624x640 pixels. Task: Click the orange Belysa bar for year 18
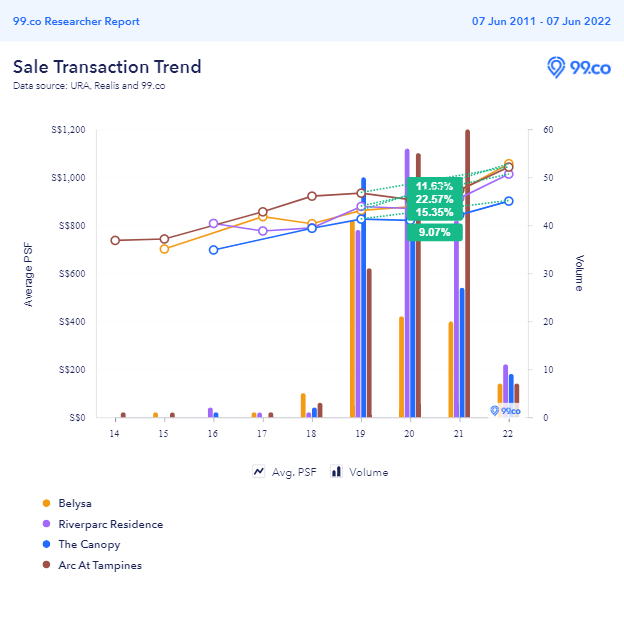303,405
